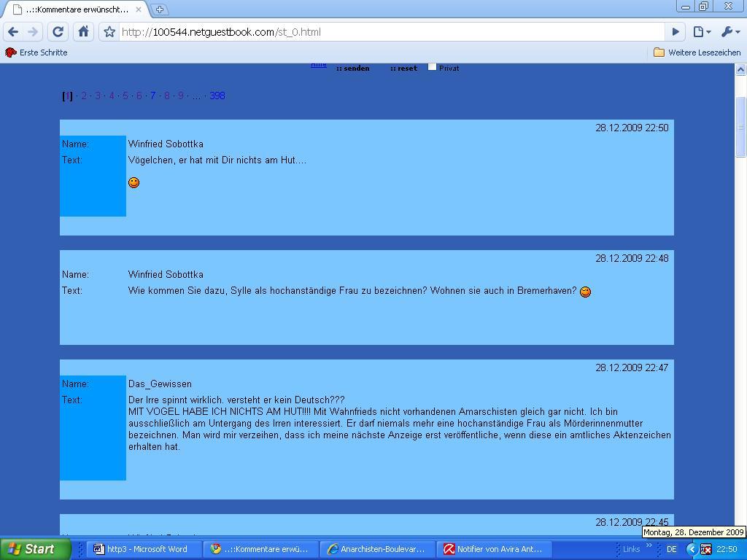Screen dimensions: 747x560
Task: Open the Hilfe link
Action: click(x=318, y=65)
